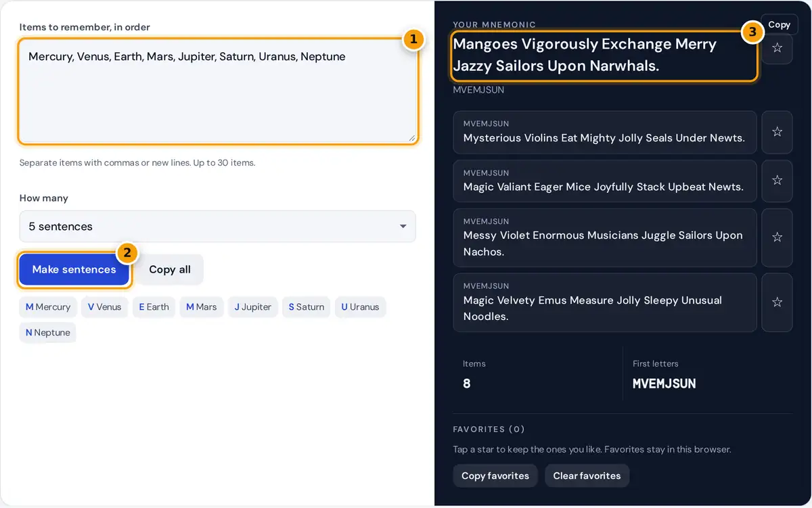Star the Mysterious Violins sentence

coord(777,133)
